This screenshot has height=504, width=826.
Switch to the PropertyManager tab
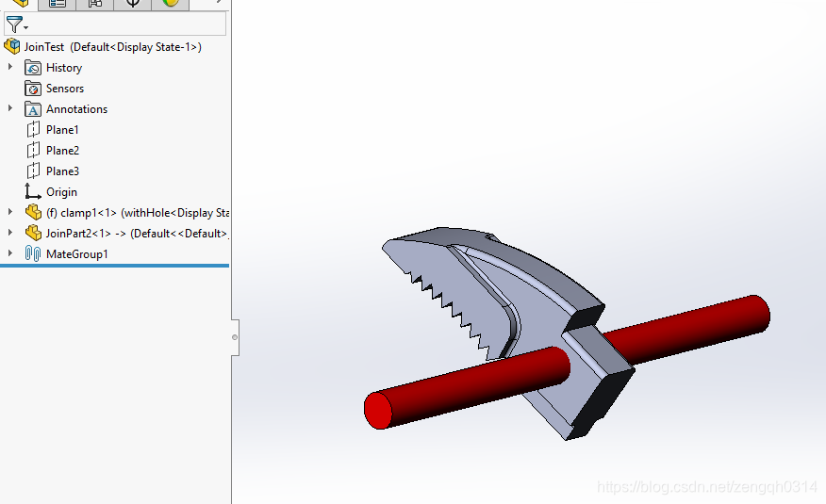pyautogui.click(x=57, y=4)
